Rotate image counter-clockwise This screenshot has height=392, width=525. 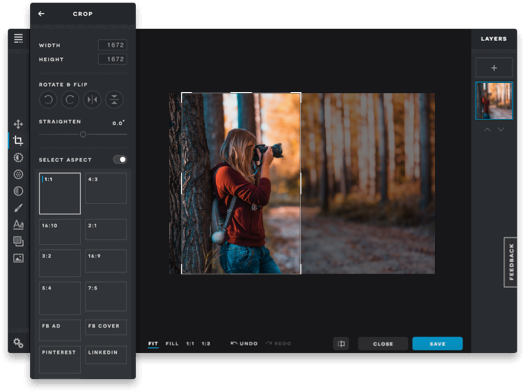(48, 100)
